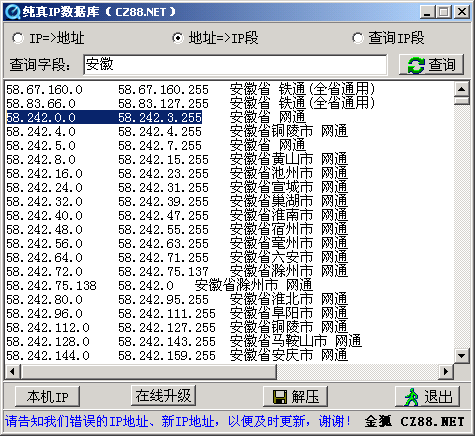Click the results list scroll-up arrow
Screen dimensions: 475x436
click(462, 89)
